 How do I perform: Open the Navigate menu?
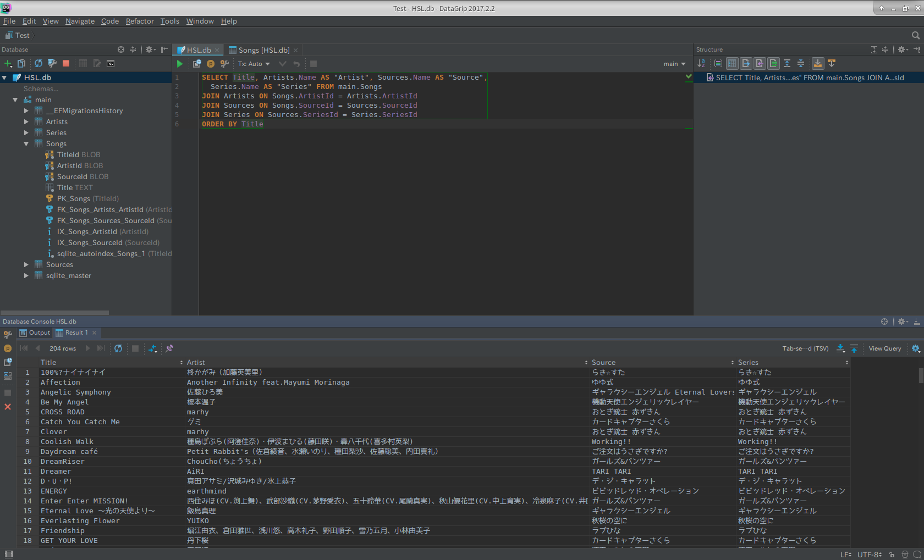point(80,21)
